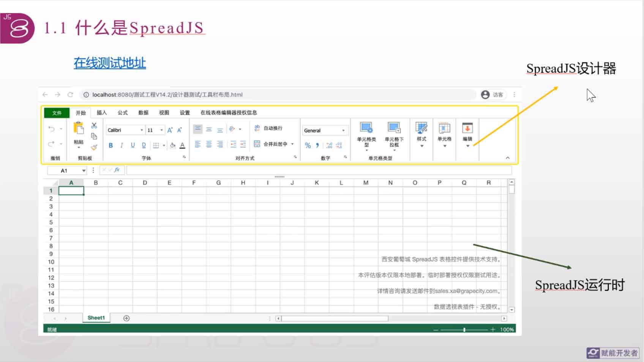Click the redo arrow icon

tap(51, 144)
